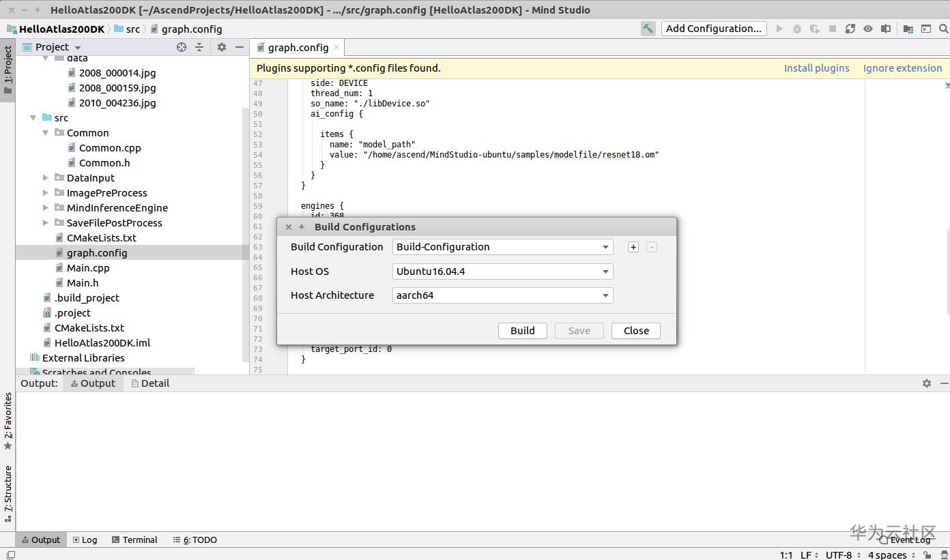
Task: Switch to the Detail tab
Action: [x=150, y=383]
